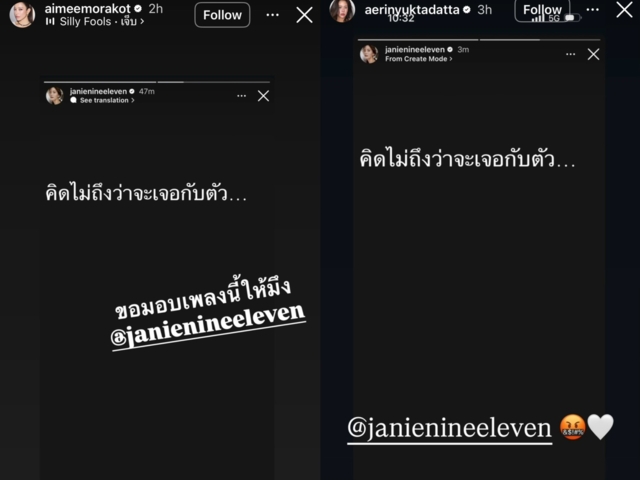Open aimeemorakot username
Screen dimensions: 640x480
[87, 8]
